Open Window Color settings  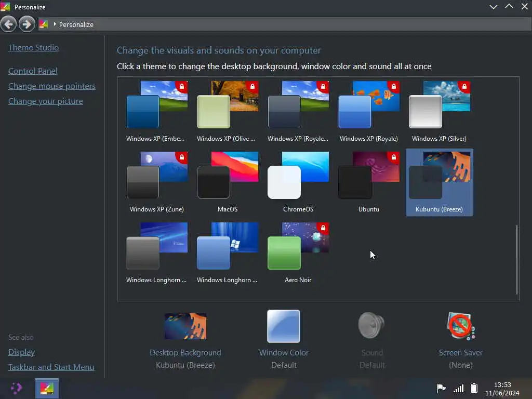coord(284,341)
